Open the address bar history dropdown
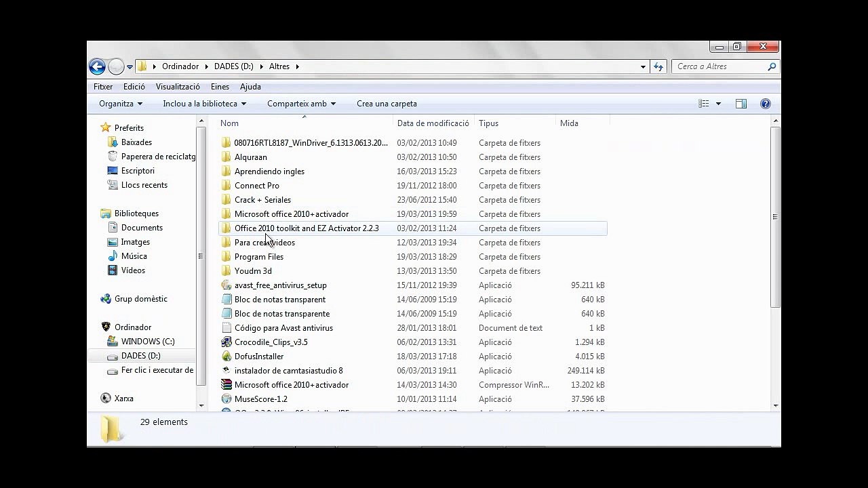The height and width of the screenshot is (488, 868). click(643, 66)
